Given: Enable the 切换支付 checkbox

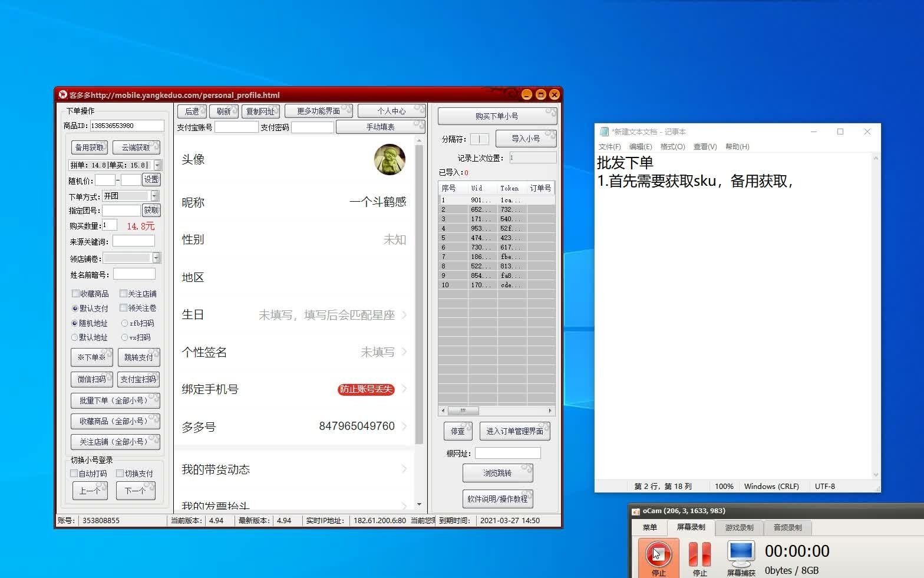Looking at the screenshot, I should pyautogui.click(x=120, y=473).
